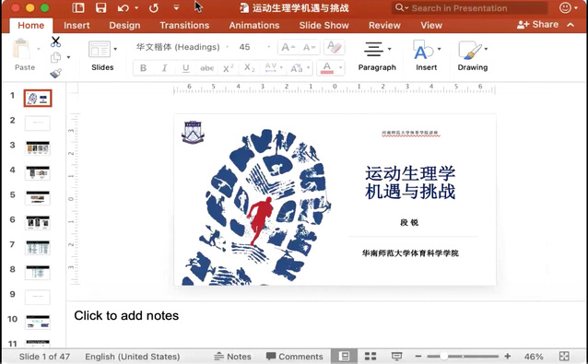Switch to Slide Sorter view icon
The height and width of the screenshot is (364, 588).
click(370, 356)
